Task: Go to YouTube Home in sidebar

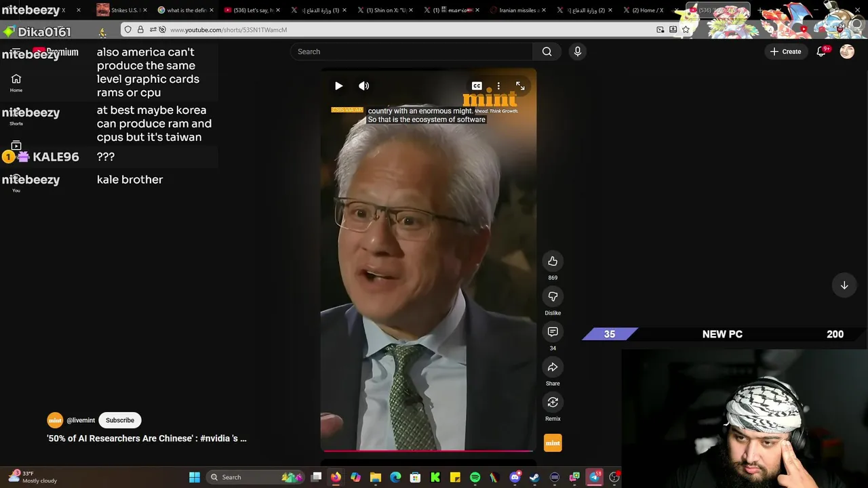Action: (x=16, y=83)
